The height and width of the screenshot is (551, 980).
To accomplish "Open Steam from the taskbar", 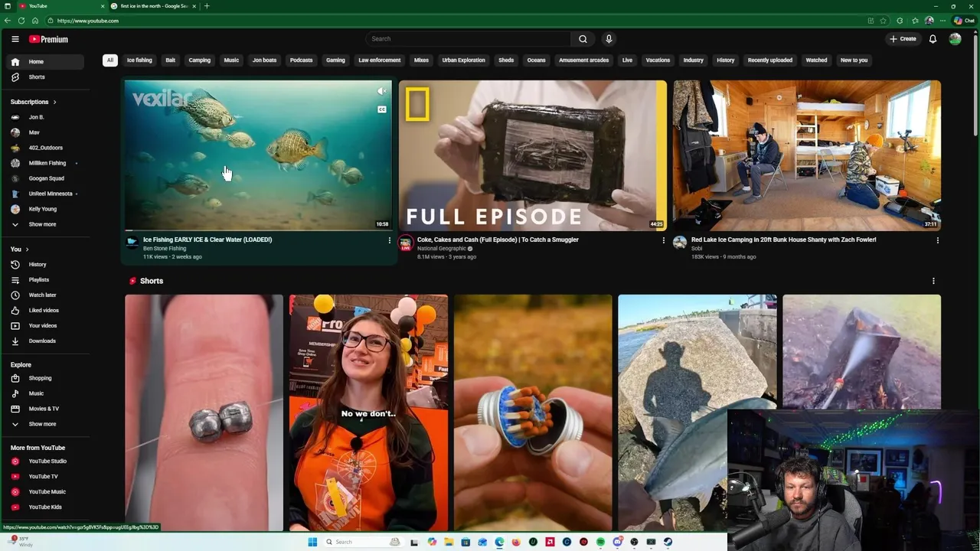I will coord(668,542).
